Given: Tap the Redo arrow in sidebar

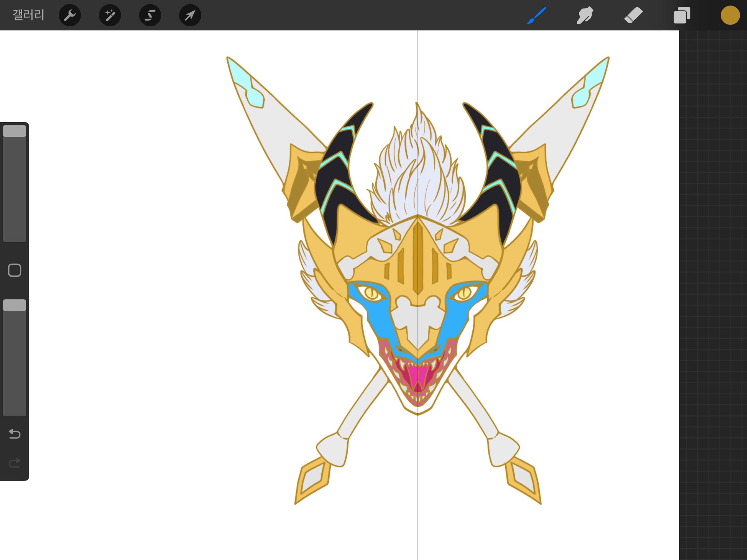Looking at the screenshot, I should pyautogui.click(x=15, y=463).
